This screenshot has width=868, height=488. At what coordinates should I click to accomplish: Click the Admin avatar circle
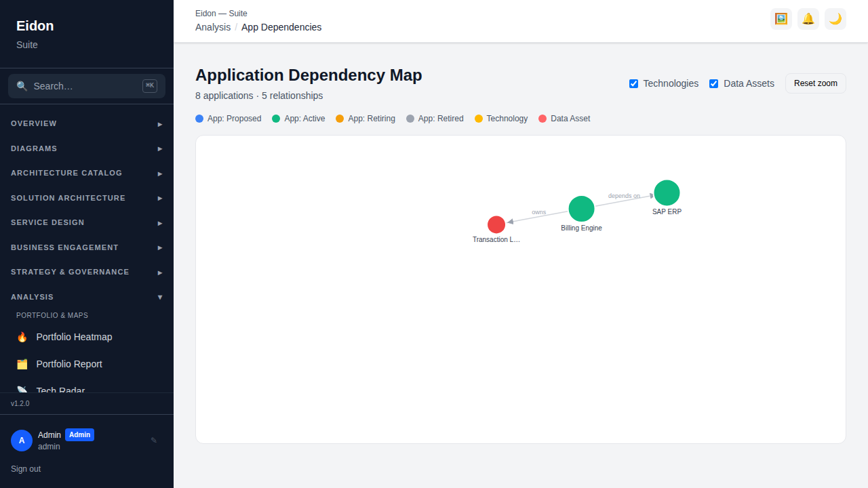[22, 441]
